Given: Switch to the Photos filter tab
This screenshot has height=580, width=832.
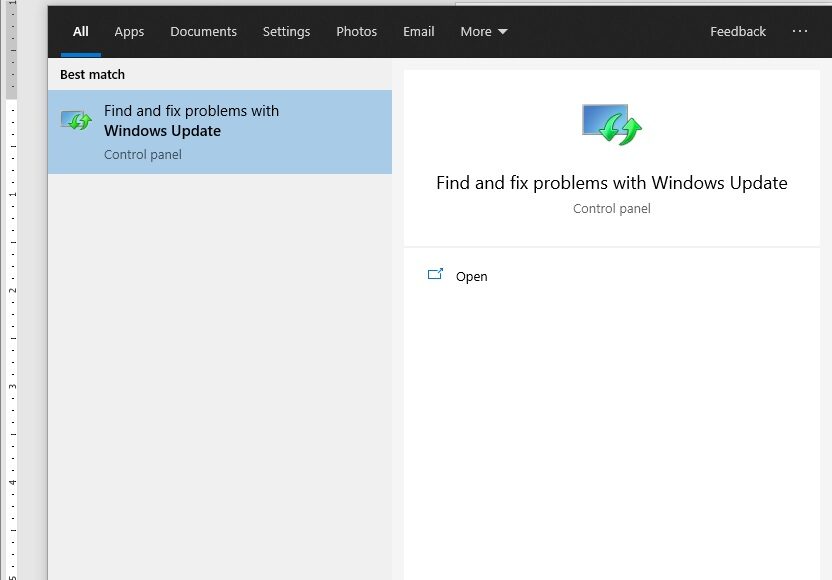Looking at the screenshot, I should (x=356, y=32).
